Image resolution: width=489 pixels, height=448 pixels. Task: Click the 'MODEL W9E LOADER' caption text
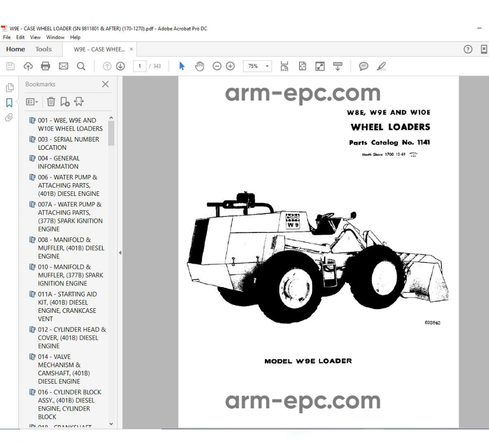tap(308, 361)
